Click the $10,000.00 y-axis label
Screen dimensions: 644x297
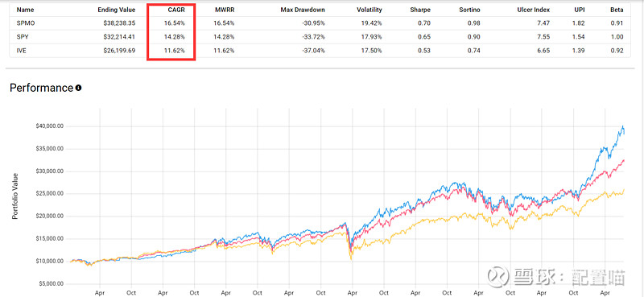tap(49, 262)
